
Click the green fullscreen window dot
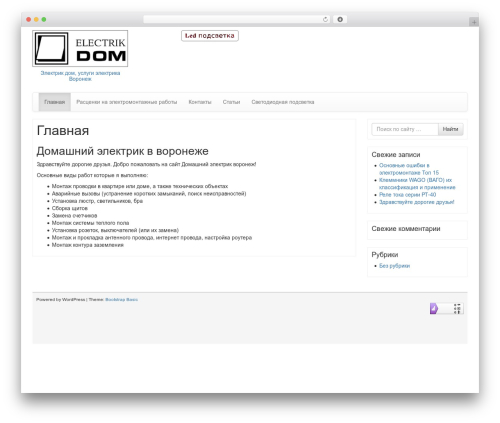point(44,19)
